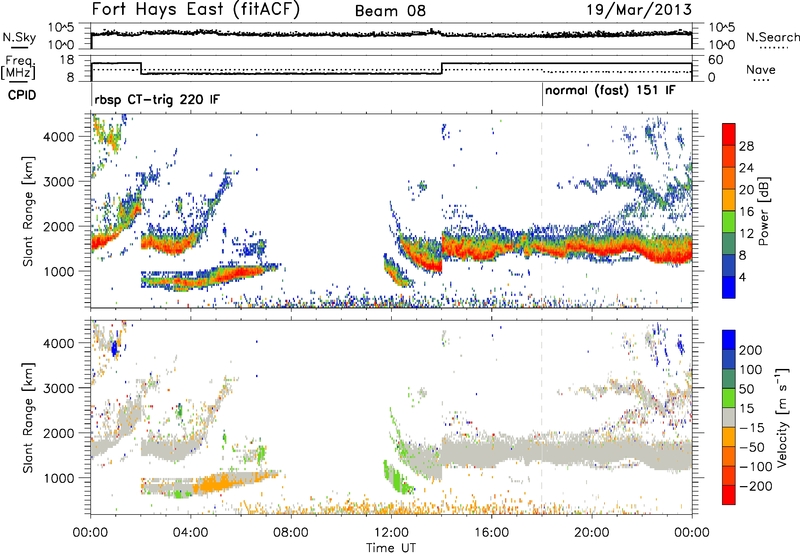Viewport: 800px width, 554px height.
Task: Select the 'Freq. [MHz]' axis label
Action: point(18,67)
